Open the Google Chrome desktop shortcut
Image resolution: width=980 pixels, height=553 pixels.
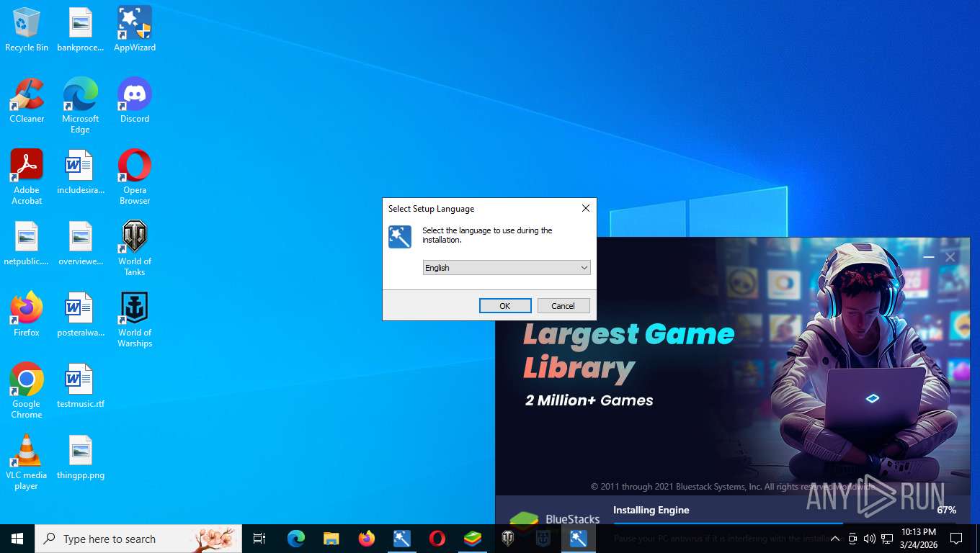tap(27, 391)
